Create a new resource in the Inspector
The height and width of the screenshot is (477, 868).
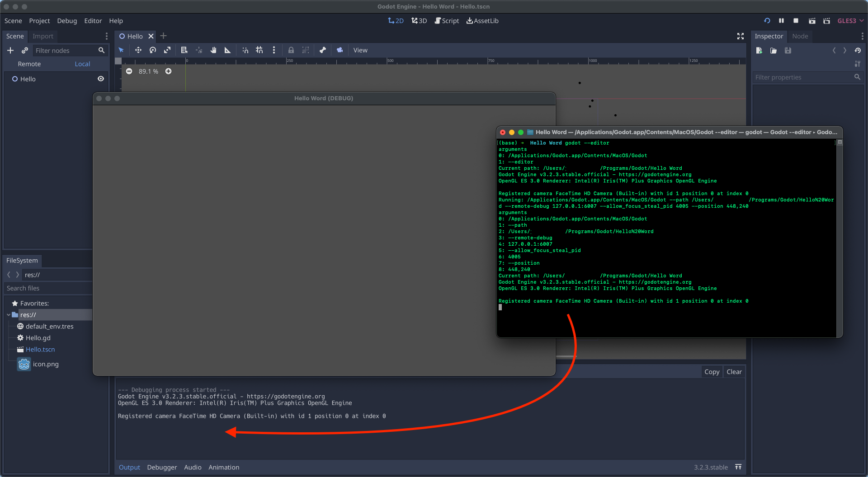[x=759, y=50]
